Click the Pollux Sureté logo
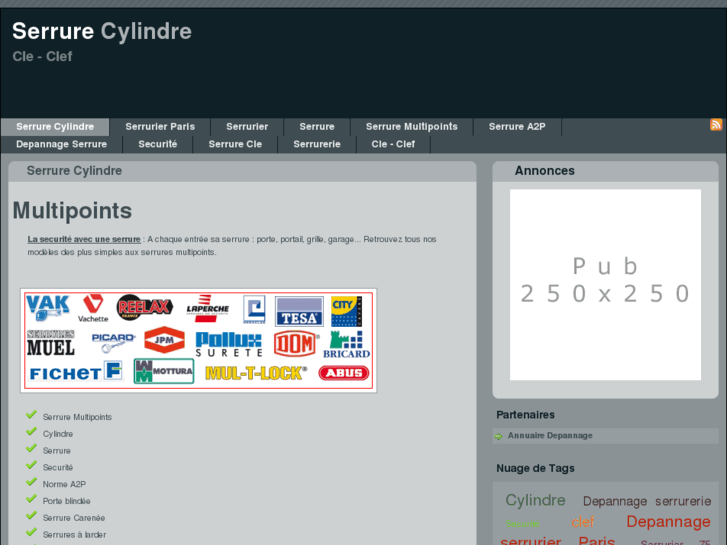Image resolution: width=727 pixels, height=545 pixels. pyautogui.click(x=229, y=344)
